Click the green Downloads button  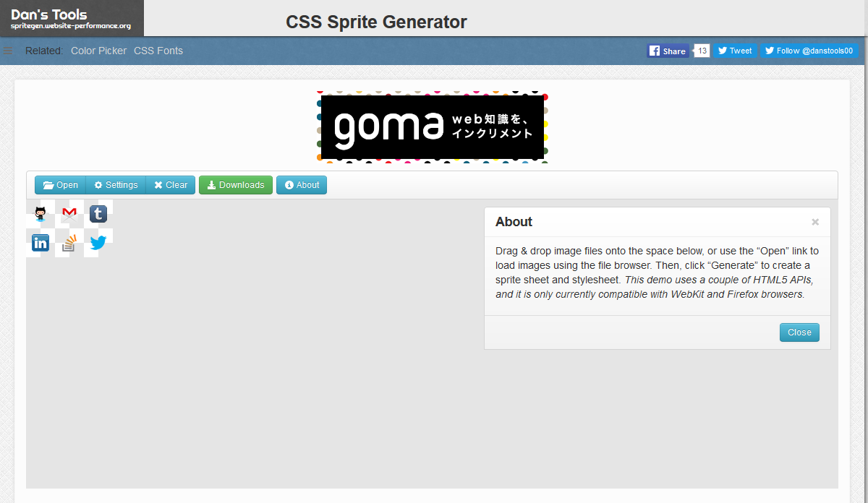(x=236, y=185)
